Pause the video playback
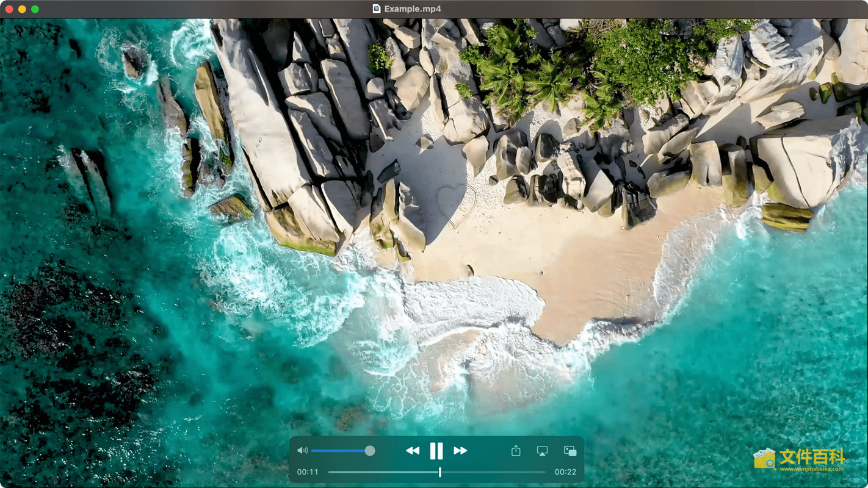This screenshot has width=868, height=488. point(436,451)
